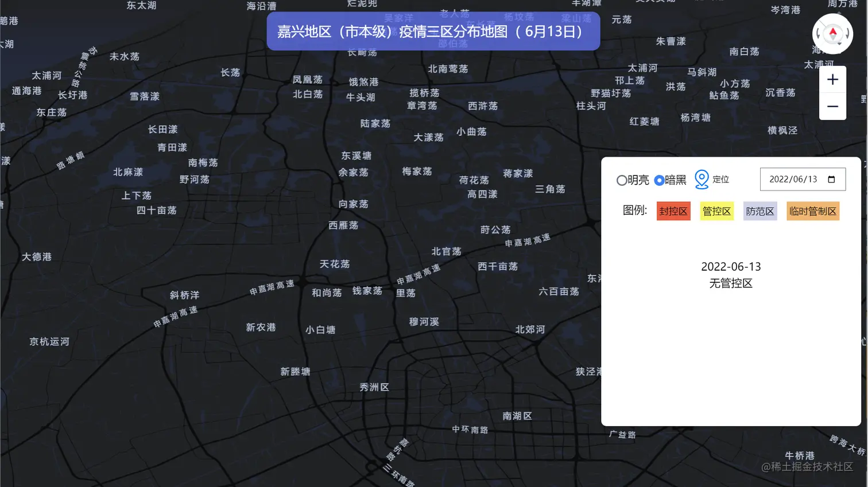Click the 大漾荡 map label

coord(429,138)
